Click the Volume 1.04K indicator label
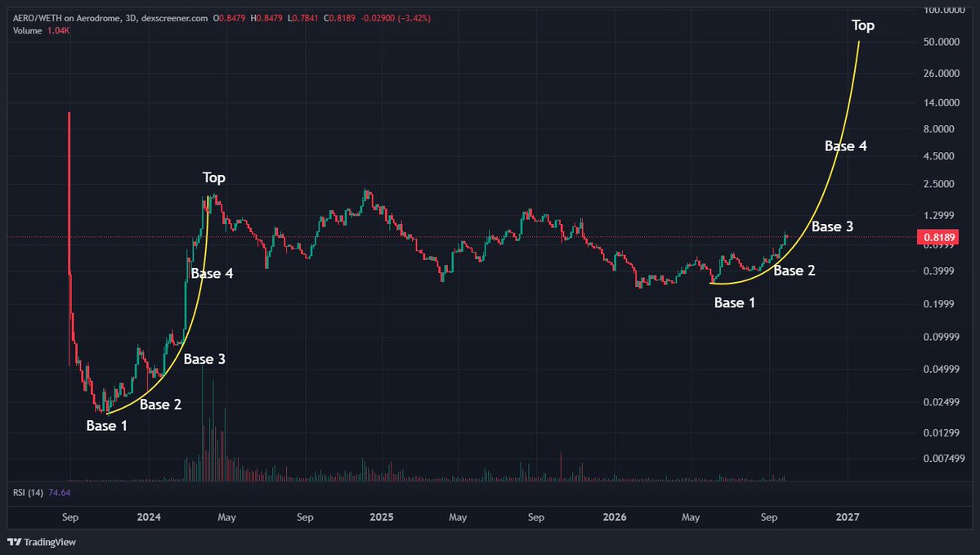This screenshot has height=555, width=980. point(41,30)
